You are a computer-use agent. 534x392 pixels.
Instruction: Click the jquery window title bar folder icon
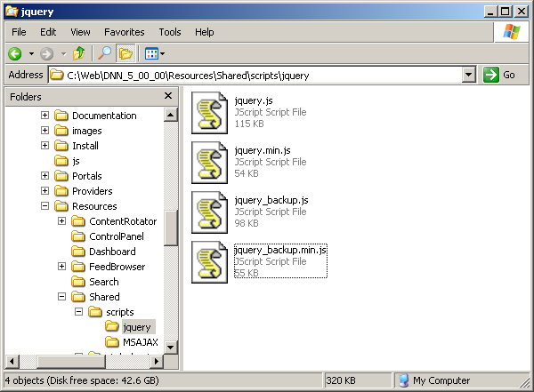[12, 12]
